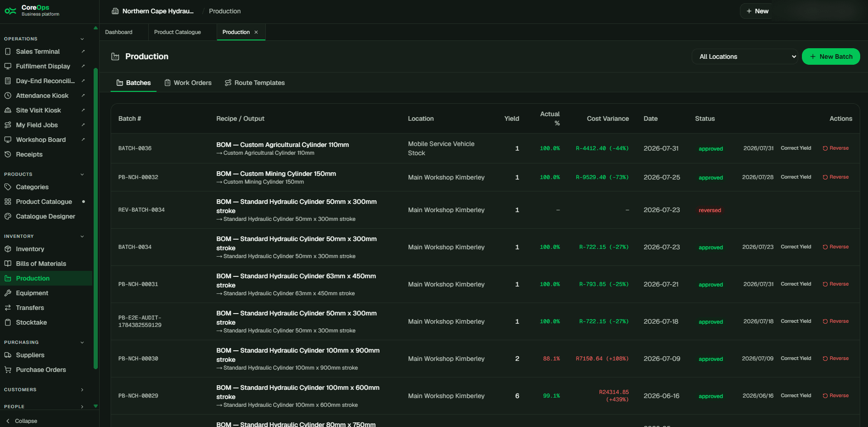Click the Purchase Orders cart icon
This screenshot has width=868, height=427.
click(8, 370)
